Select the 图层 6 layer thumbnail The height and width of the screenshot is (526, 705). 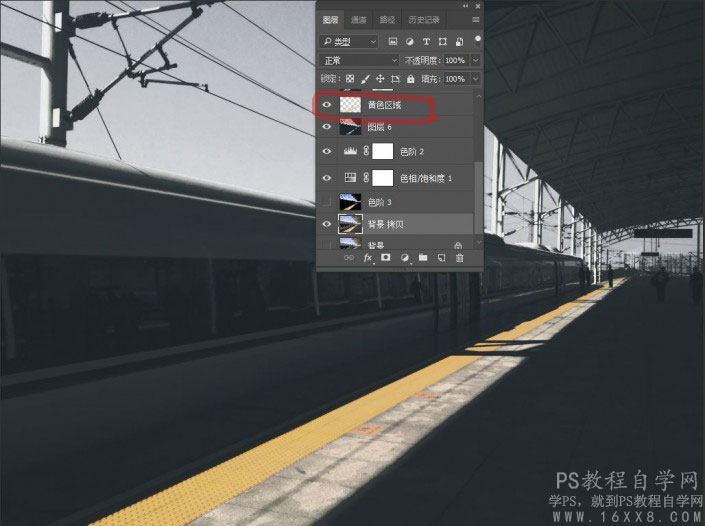(x=350, y=127)
